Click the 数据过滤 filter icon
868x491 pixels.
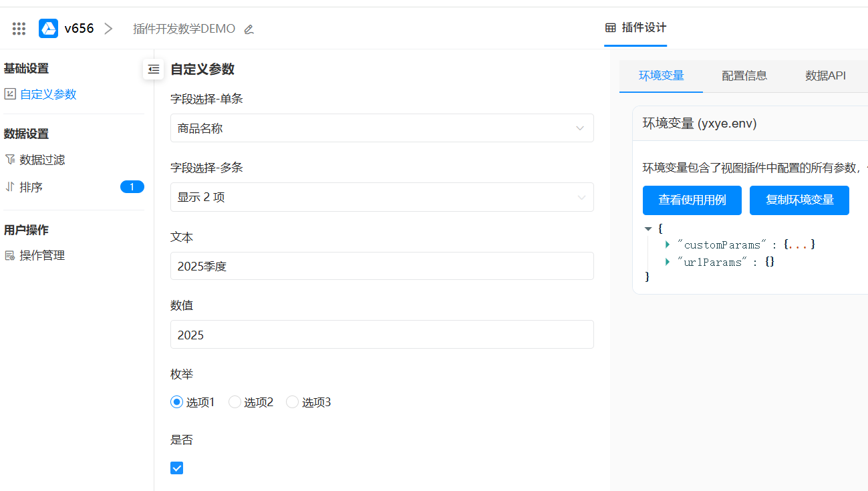tap(10, 160)
